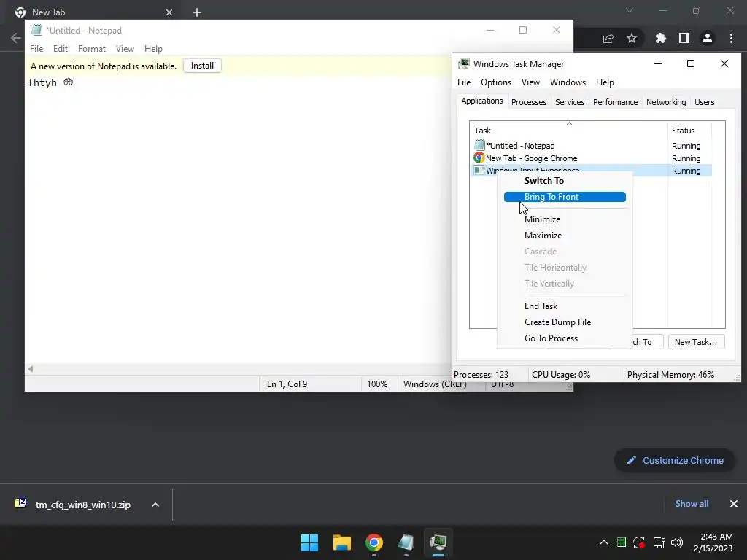Click the green square tray icon

click(x=622, y=542)
